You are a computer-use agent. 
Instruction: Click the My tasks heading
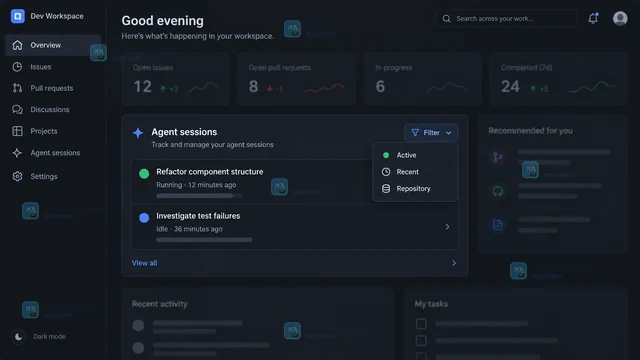[x=431, y=304]
